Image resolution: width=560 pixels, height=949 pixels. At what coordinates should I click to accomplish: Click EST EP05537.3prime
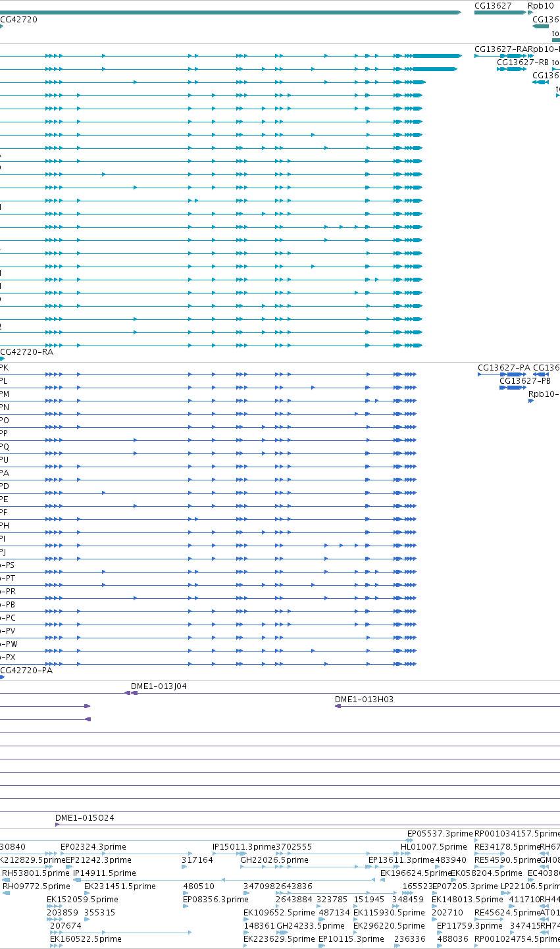[x=440, y=834]
